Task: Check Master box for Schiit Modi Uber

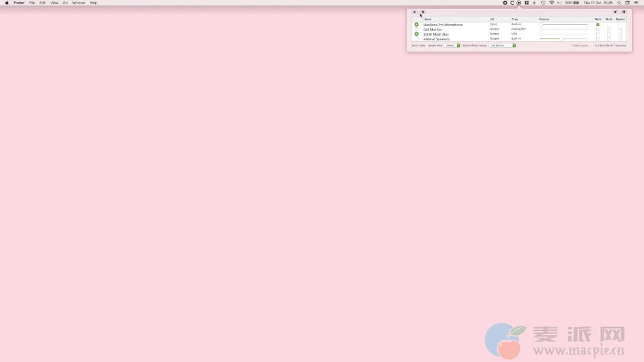Action: pos(620,34)
